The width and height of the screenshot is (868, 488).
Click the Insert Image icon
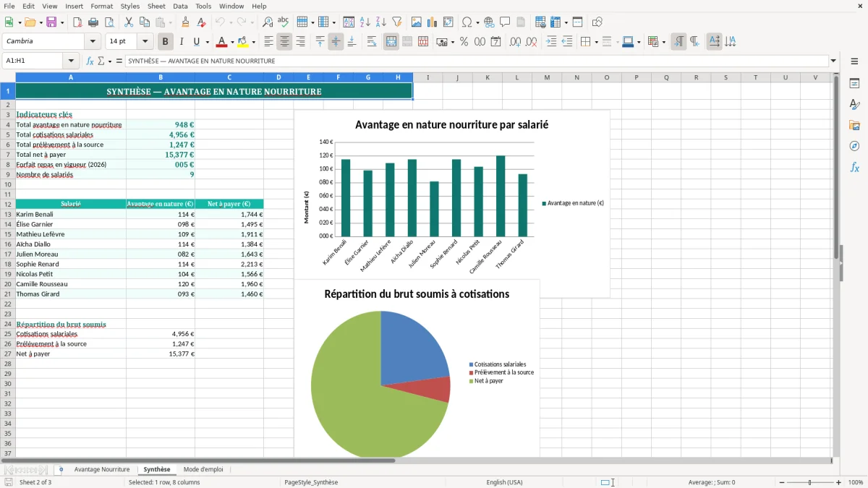[417, 22]
